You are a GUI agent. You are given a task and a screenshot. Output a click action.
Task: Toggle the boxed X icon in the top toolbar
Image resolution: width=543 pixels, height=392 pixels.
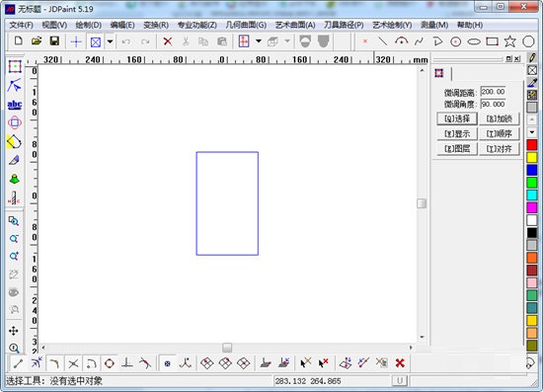(x=96, y=42)
